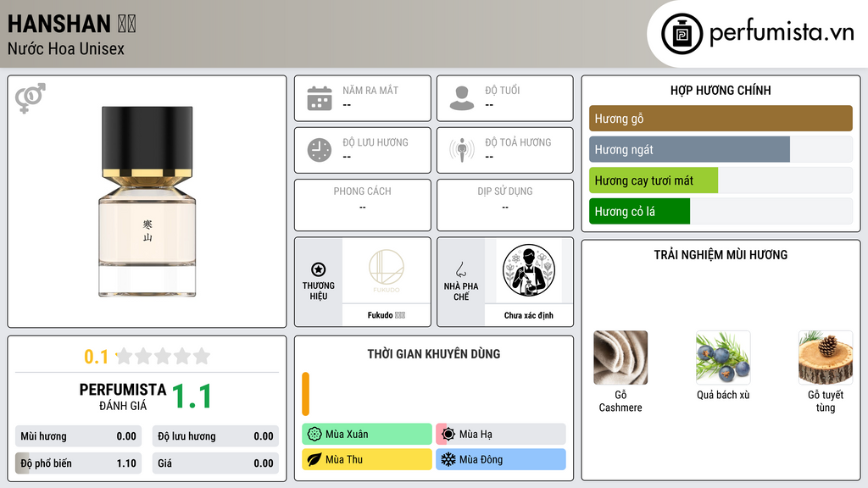Click the sun icon in Mùa Hạ

click(x=448, y=435)
